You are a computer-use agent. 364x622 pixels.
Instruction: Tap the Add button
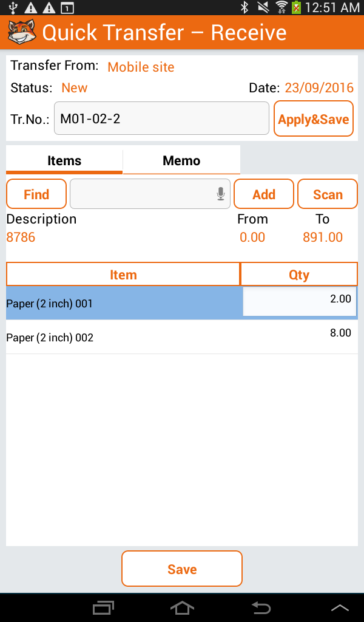coord(264,194)
